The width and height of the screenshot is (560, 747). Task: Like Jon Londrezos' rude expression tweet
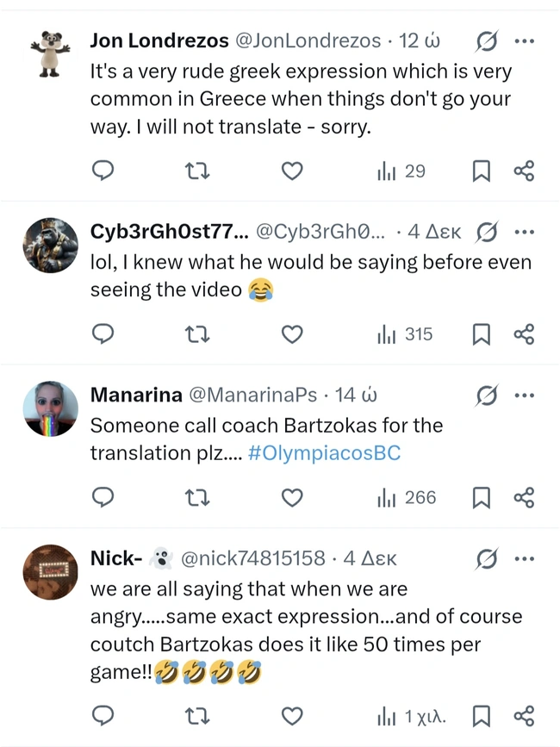coord(293,171)
